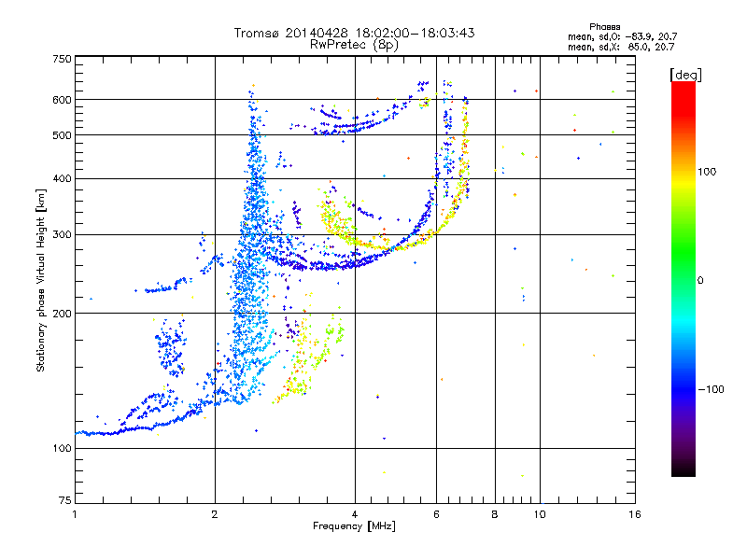Click the '400' y-axis tick label
747x560 pixels.
pyautogui.click(x=62, y=178)
